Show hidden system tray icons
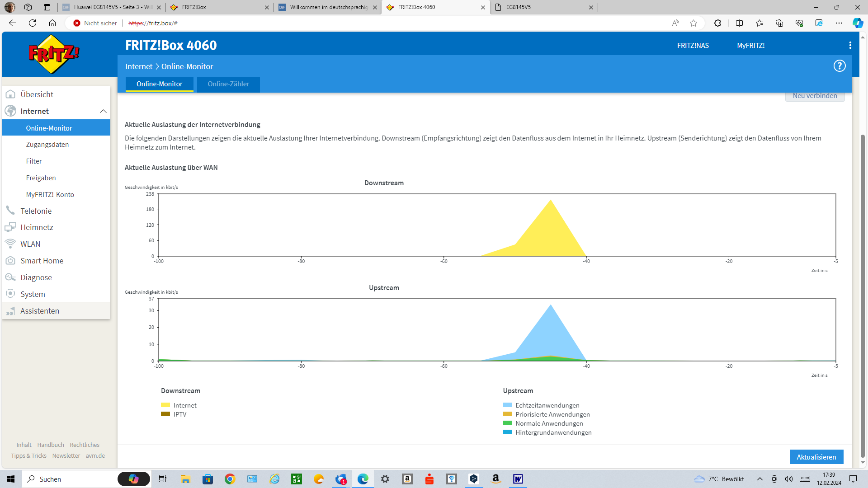This screenshot has width=868, height=488. pyautogui.click(x=759, y=479)
